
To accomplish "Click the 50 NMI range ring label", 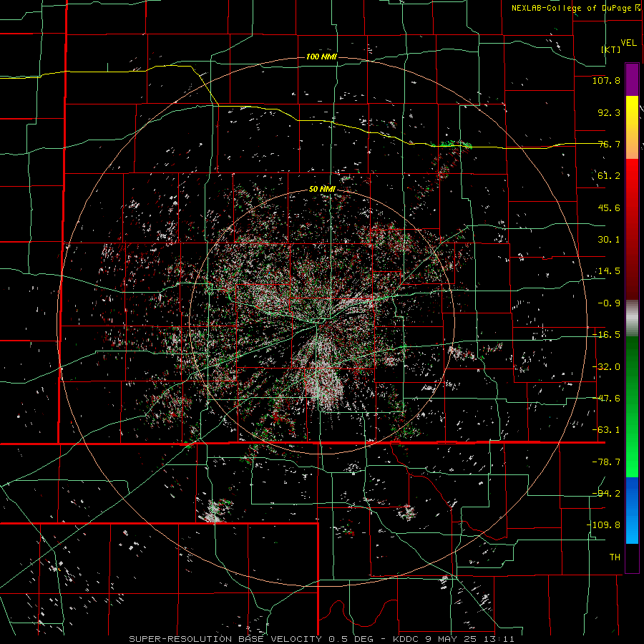I will point(322,189).
